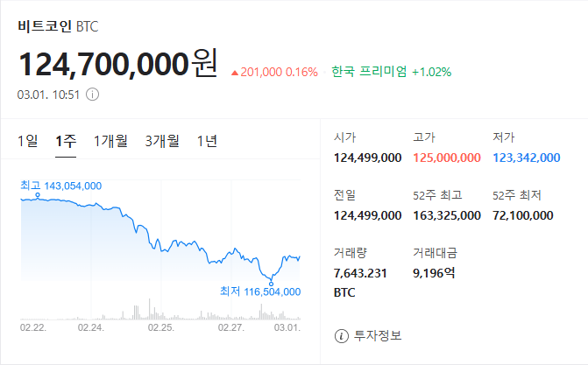The width and height of the screenshot is (588, 365).
Task: Select the 1주 period tab
Action: (x=66, y=140)
